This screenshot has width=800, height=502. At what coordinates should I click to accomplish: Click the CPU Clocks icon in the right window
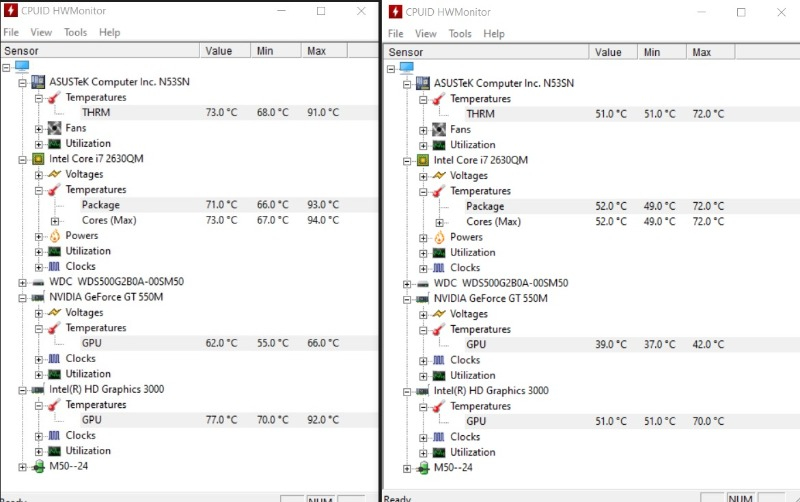point(438,268)
